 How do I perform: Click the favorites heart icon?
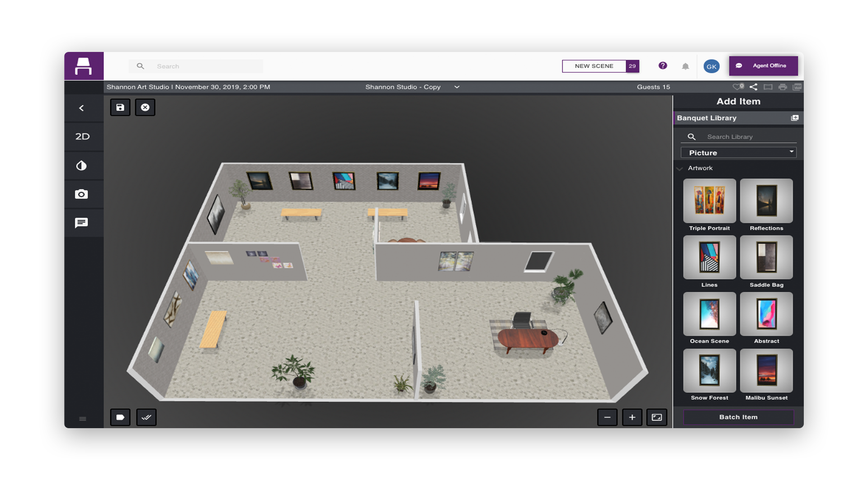(738, 87)
